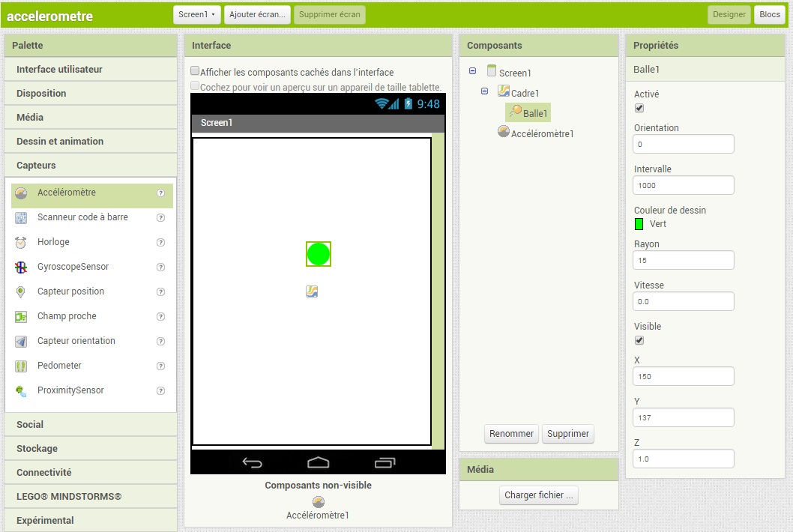The height and width of the screenshot is (532, 793).
Task: Choose the Horloge clock icon
Action: (21, 243)
